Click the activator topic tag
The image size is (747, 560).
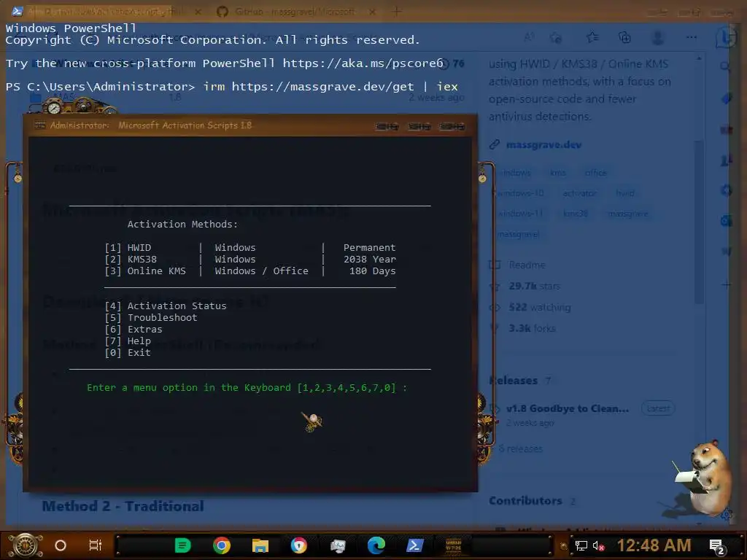pos(578,193)
